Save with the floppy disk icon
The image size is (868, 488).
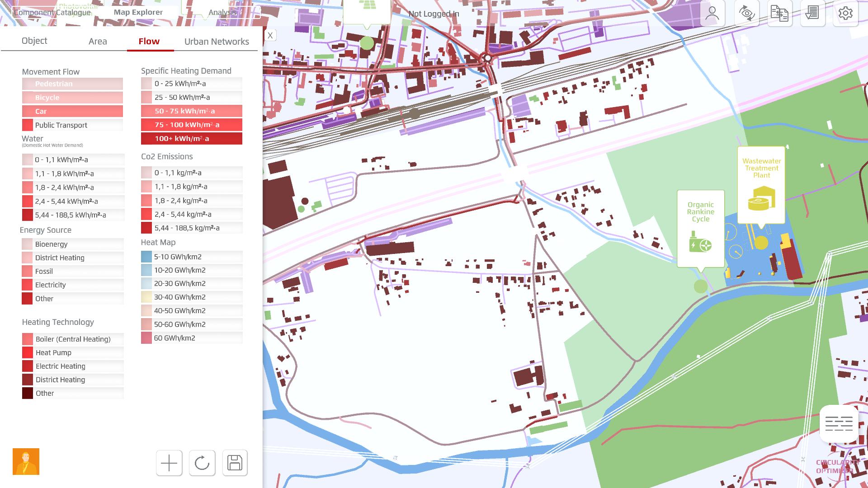235,463
